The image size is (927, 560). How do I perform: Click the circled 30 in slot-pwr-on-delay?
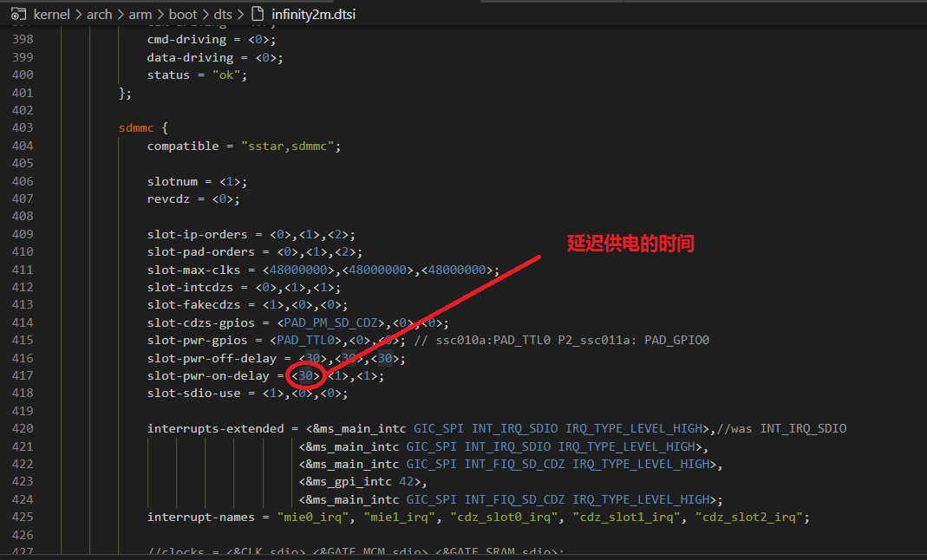click(305, 375)
